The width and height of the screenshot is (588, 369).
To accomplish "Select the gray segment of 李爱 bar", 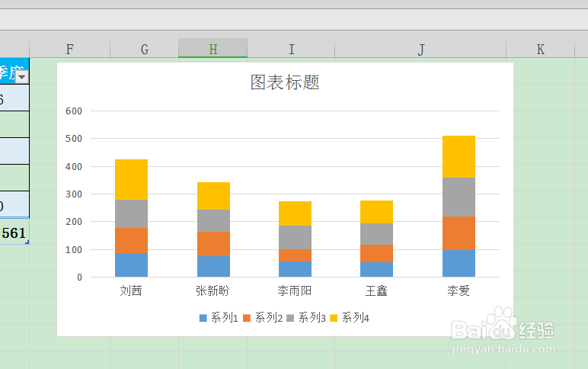I will tap(459, 197).
